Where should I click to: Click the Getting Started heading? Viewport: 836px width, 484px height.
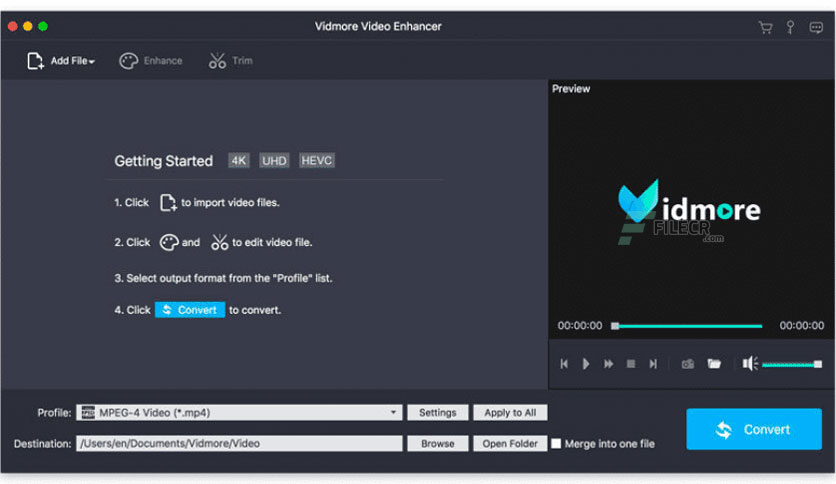point(164,161)
